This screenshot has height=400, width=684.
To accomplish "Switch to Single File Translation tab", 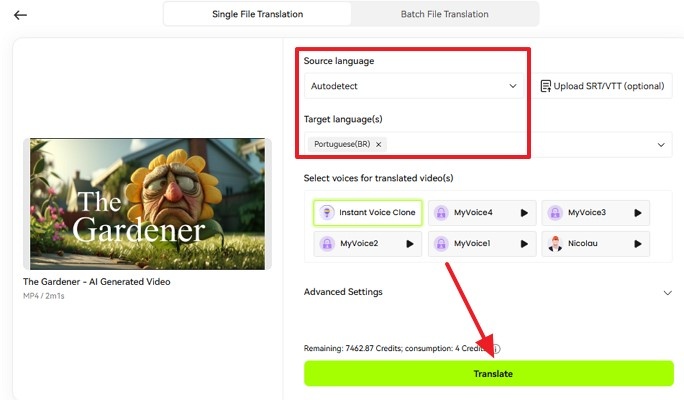I will (257, 14).
